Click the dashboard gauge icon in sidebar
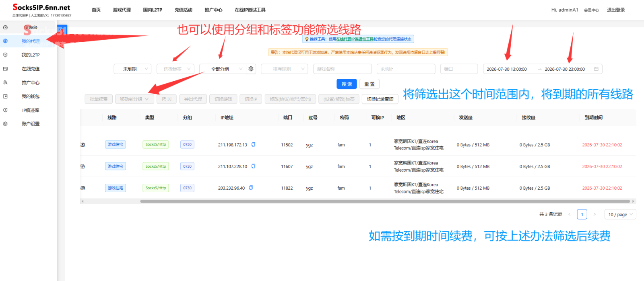 click(x=5, y=27)
